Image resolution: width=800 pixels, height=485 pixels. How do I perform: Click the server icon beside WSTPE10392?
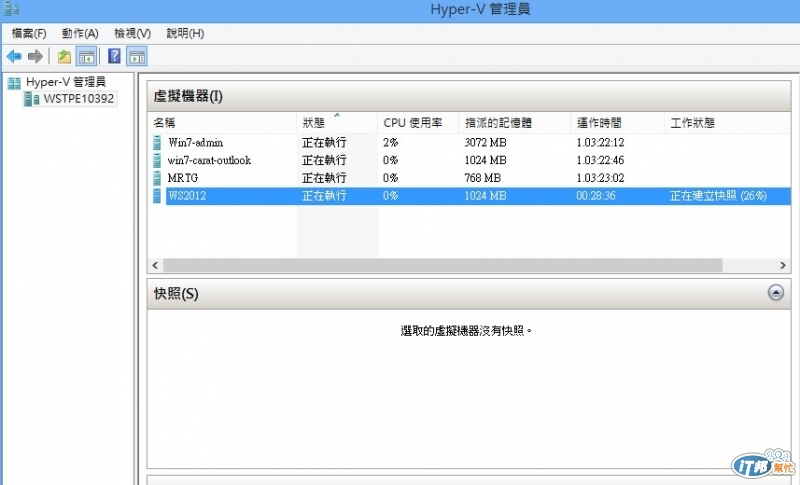pos(32,98)
